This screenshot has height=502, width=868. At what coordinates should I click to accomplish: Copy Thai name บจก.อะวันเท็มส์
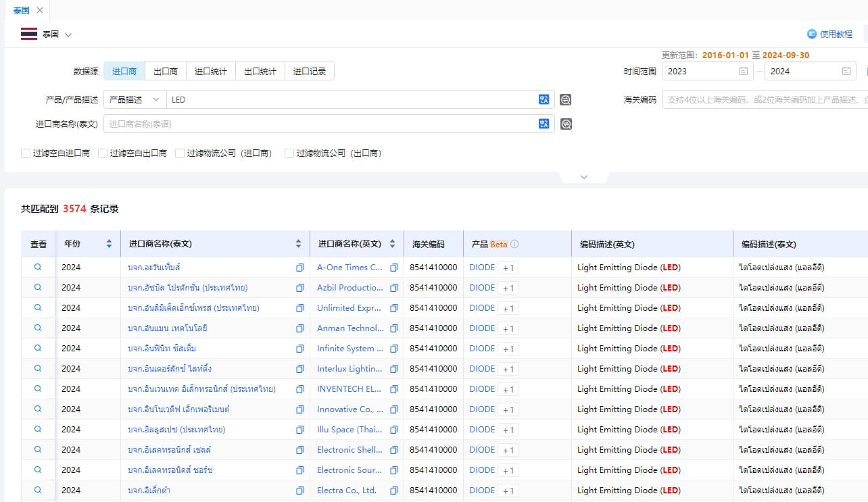click(x=300, y=268)
